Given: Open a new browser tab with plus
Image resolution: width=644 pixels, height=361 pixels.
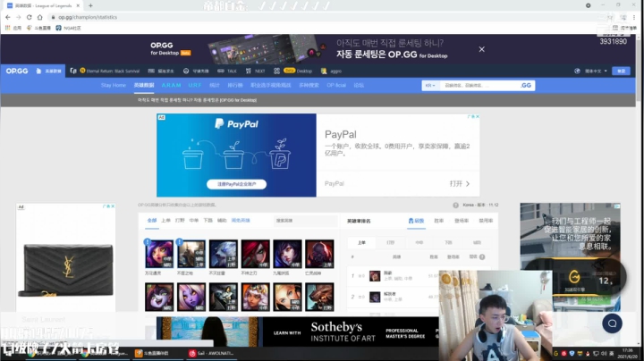Looking at the screenshot, I should (x=90, y=5).
